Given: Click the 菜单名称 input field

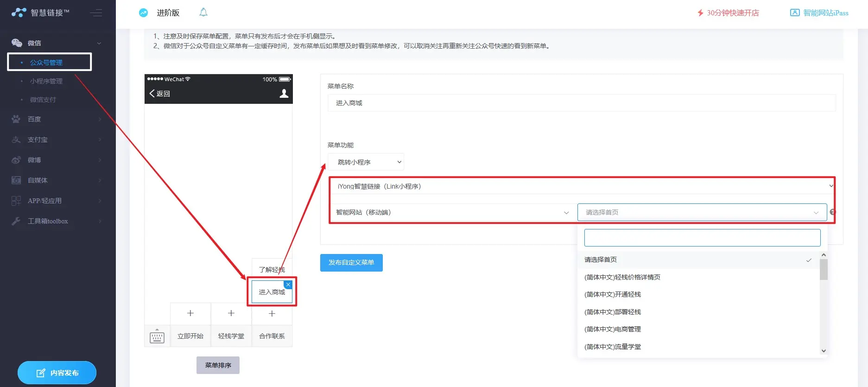Looking at the screenshot, I should [582, 103].
